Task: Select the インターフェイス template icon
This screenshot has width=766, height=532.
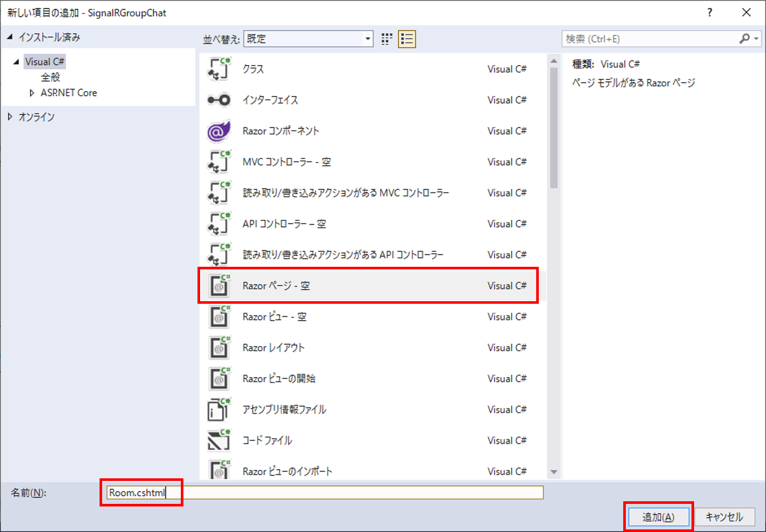Action: [219, 100]
